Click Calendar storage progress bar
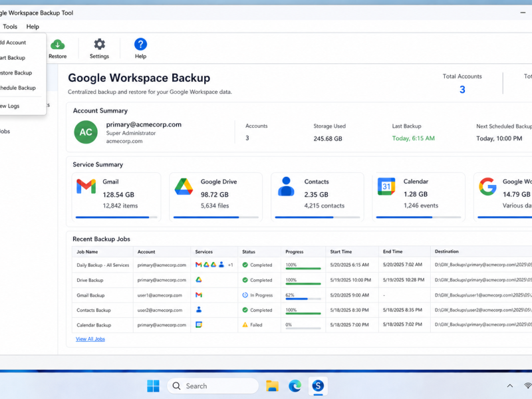The height and width of the screenshot is (399, 532). click(418, 217)
